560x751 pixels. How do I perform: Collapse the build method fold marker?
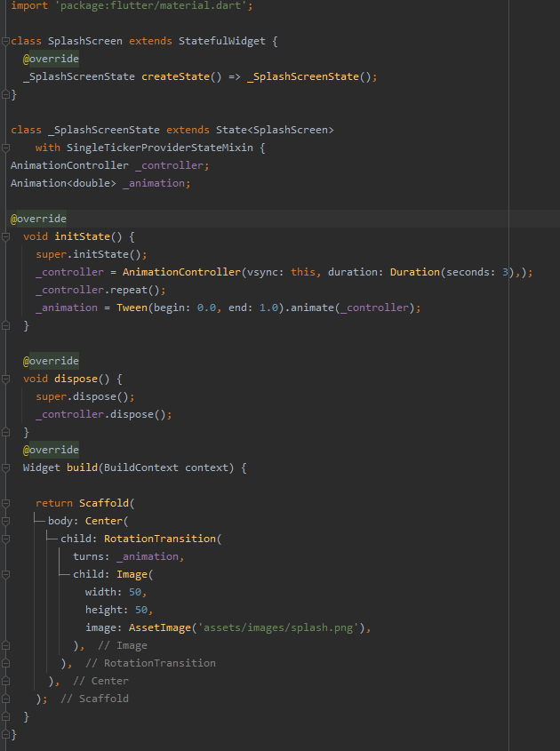tap(5, 468)
